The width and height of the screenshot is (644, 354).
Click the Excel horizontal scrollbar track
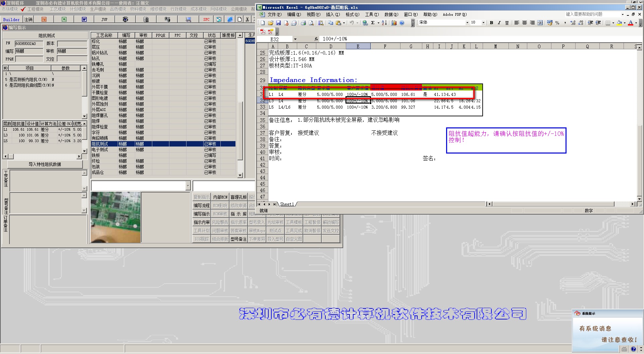(x=553, y=204)
